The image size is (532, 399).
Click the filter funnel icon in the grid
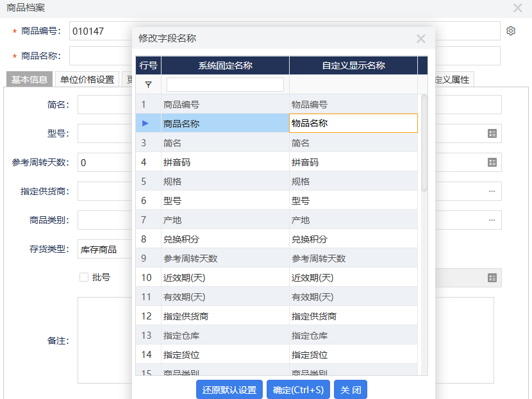click(x=148, y=85)
